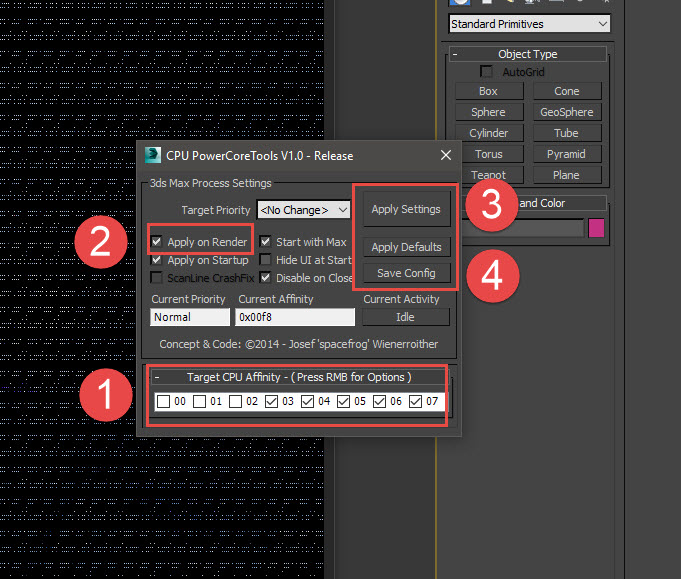Open the Standard Primitives dropdown
681x579 pixels.
coord(529,24)
